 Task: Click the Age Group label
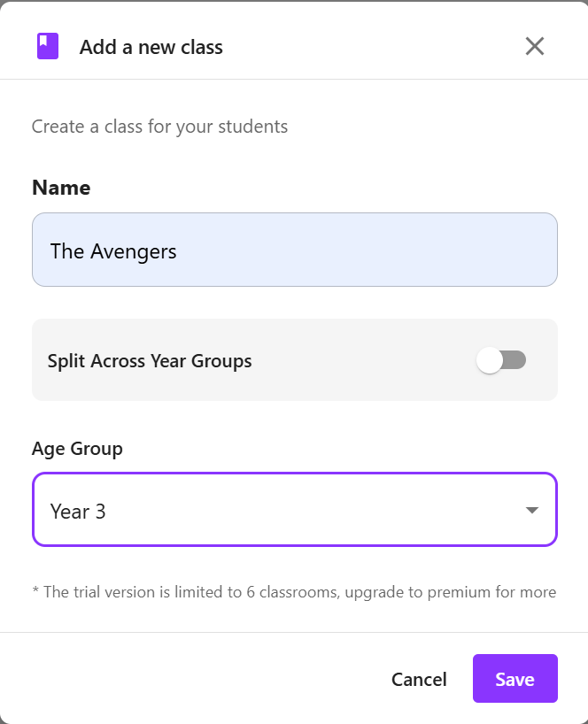click(77, 449)
